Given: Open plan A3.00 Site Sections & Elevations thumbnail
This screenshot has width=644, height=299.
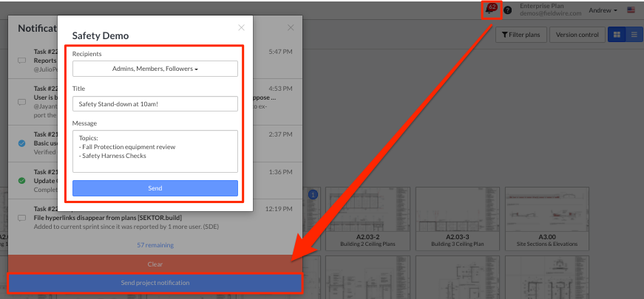Looking at the screenshot, I should click(x=547, y=210).
